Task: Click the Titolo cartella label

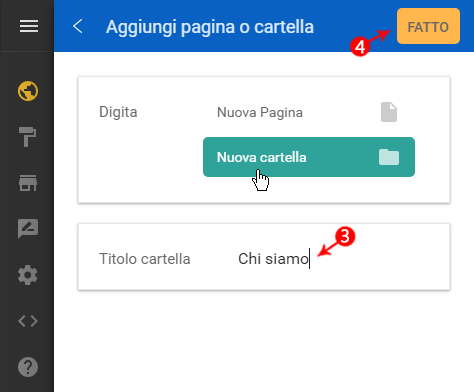Action: point(145,259)
